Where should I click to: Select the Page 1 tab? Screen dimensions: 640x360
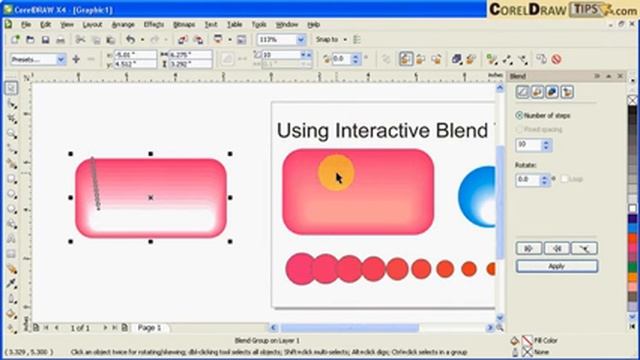tap(149, 328)
